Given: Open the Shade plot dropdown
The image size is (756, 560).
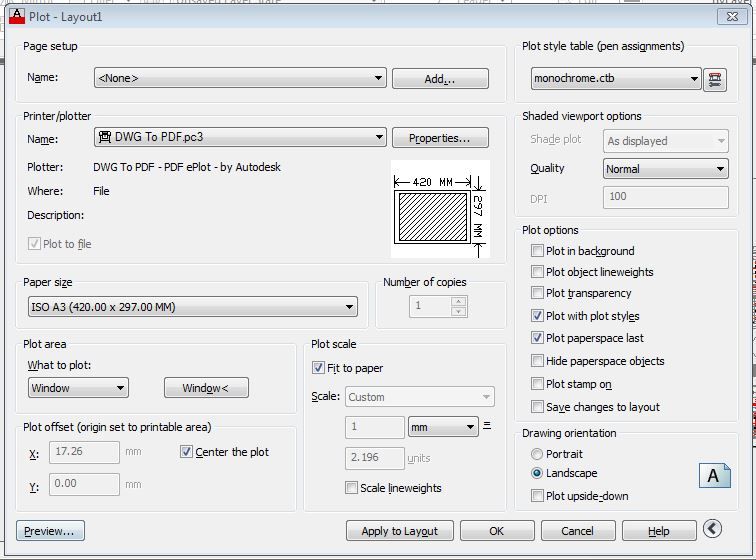Looking at the screenshot, I should pyautogui.click(x=665, y=141).
